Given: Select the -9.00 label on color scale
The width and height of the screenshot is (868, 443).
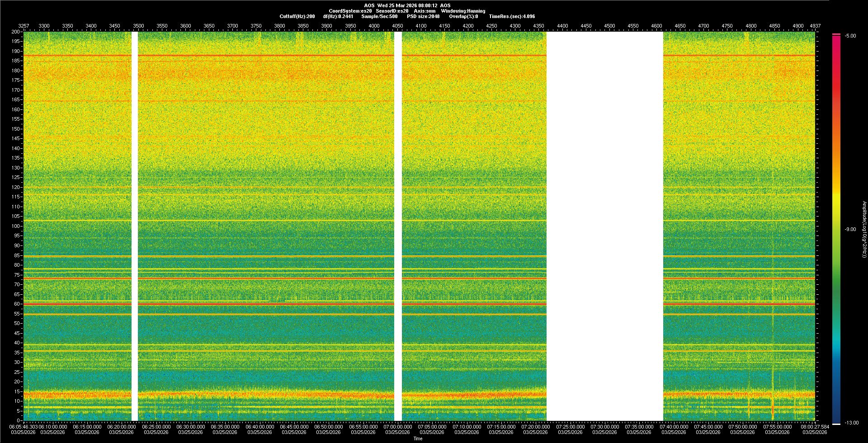Looking at the screenshot, I should tap(850, 230).
